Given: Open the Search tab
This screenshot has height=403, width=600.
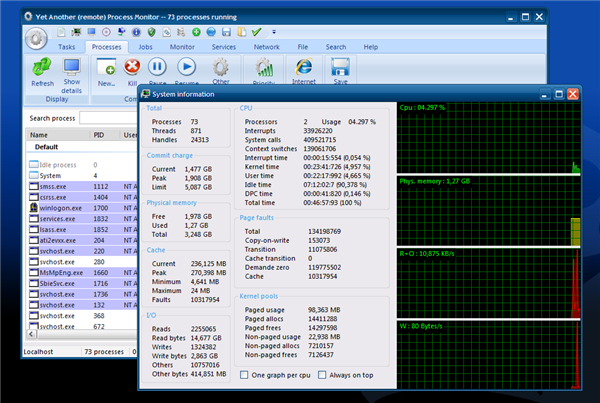Looking at the screenshot, I should point(336,47).
